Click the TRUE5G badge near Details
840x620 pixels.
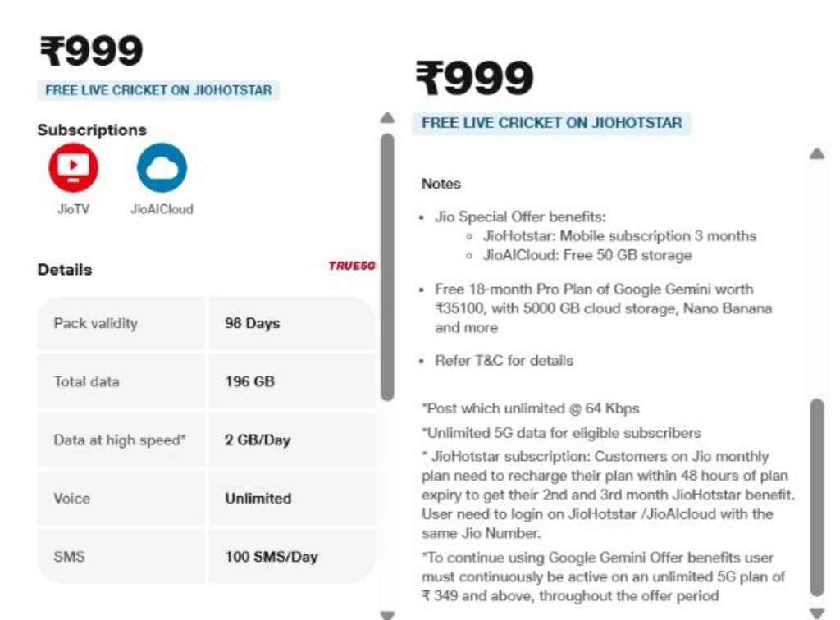click(x=350, y=266)
